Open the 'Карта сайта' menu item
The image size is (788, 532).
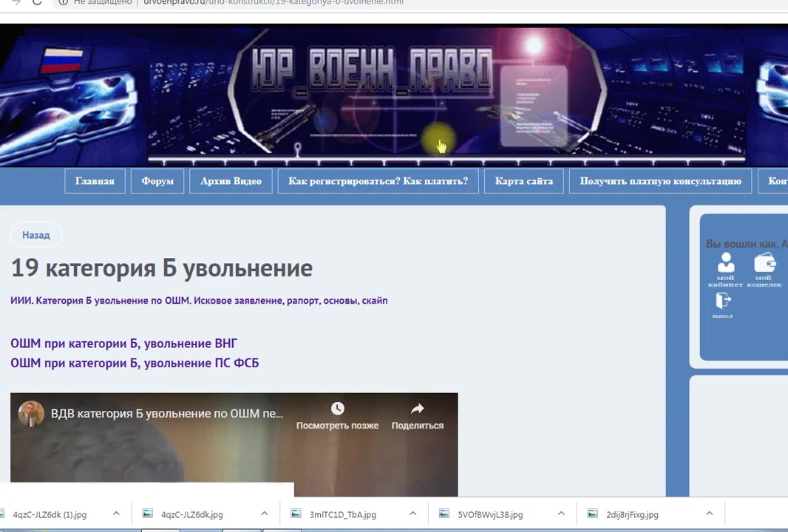[x=523, y=181]
